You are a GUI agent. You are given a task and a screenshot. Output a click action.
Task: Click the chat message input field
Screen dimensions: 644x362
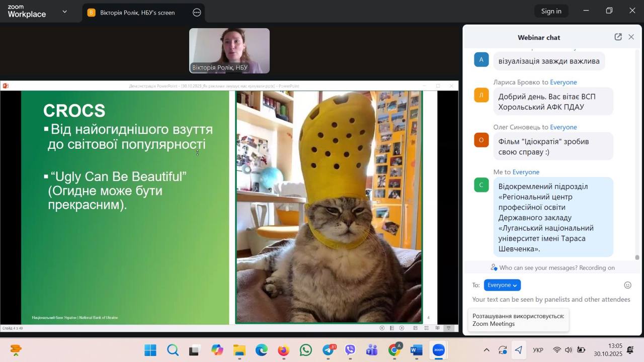[x=551, y=300]
